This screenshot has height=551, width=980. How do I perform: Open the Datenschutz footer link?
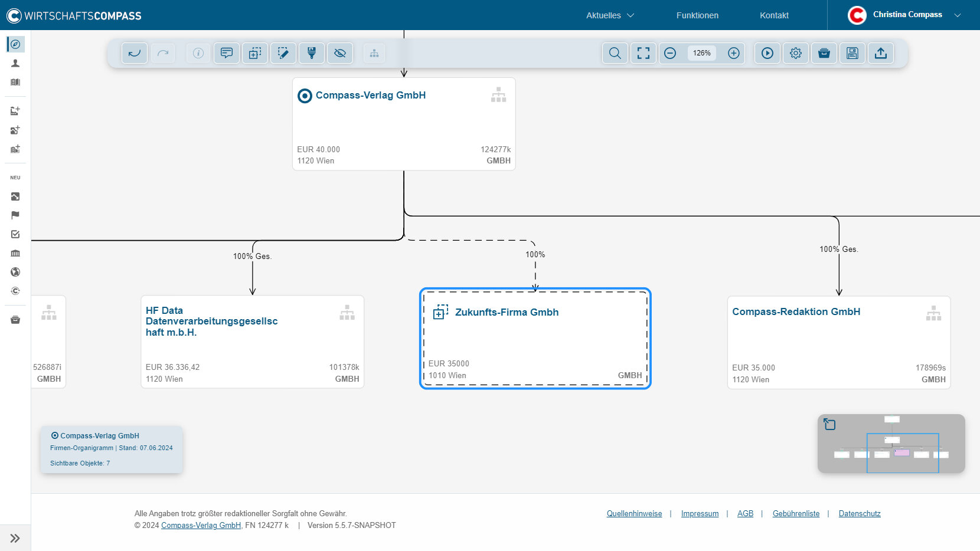click(860, 514)
